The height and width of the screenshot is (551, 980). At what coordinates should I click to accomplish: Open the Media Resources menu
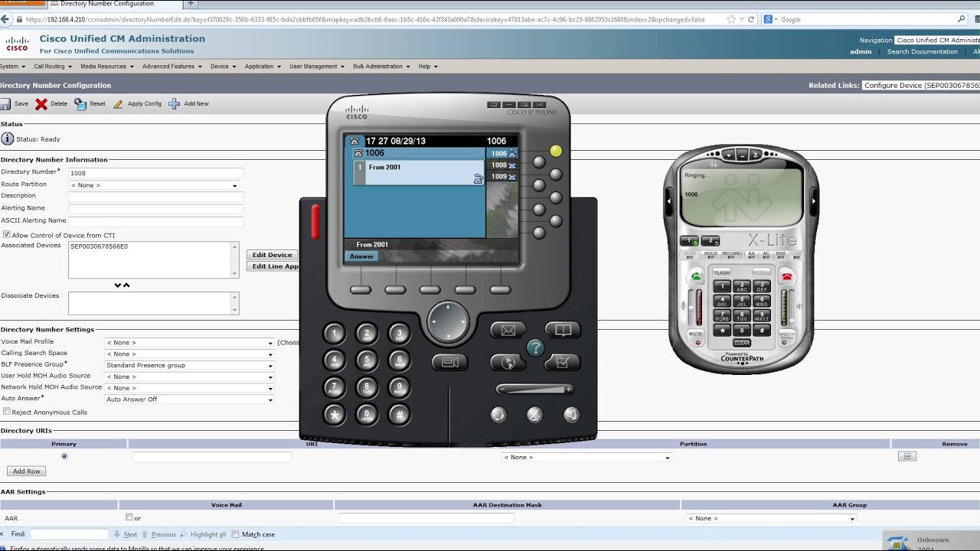click(x=106, y=67)
